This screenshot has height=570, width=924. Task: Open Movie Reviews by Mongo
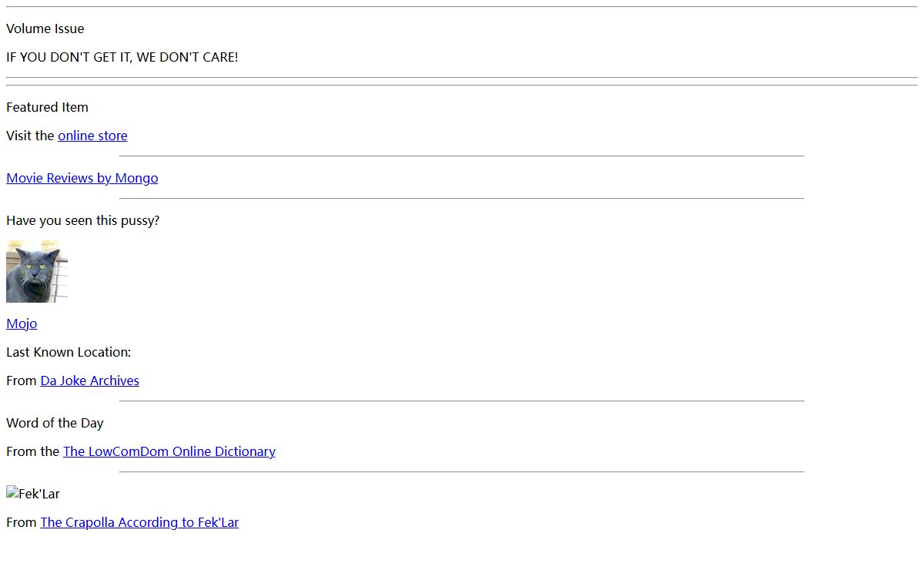click(82, 178)
